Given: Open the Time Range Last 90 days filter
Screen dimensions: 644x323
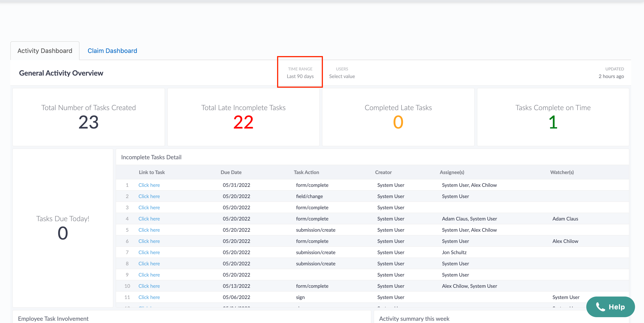Looking at the screenshot, I should click(x=300, y=72).
